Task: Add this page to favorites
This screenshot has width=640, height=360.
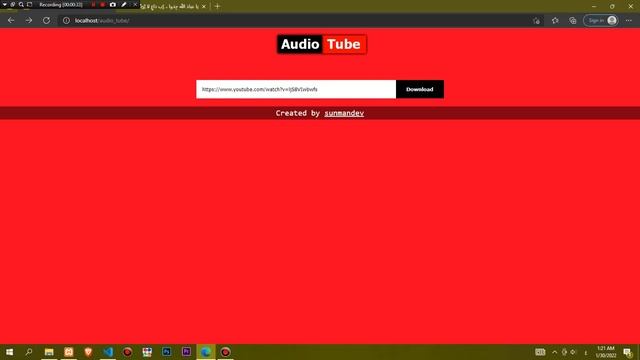Action: (536, 20)
